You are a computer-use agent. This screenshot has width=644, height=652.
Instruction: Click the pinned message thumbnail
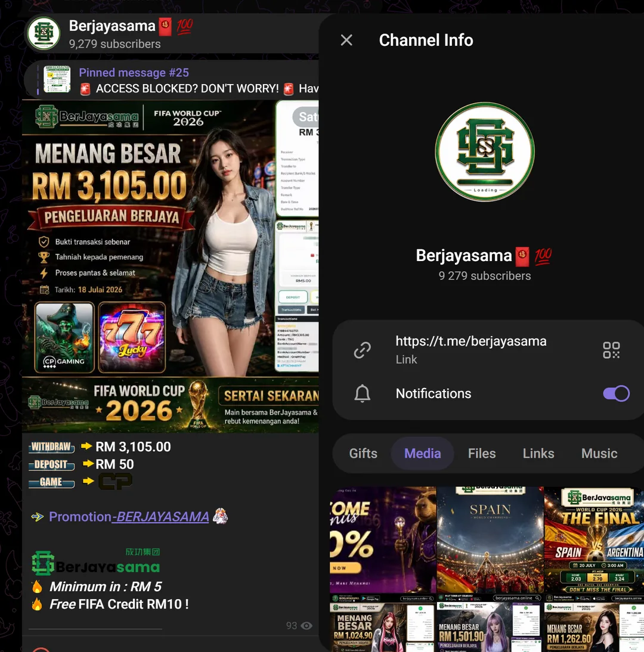57,79
